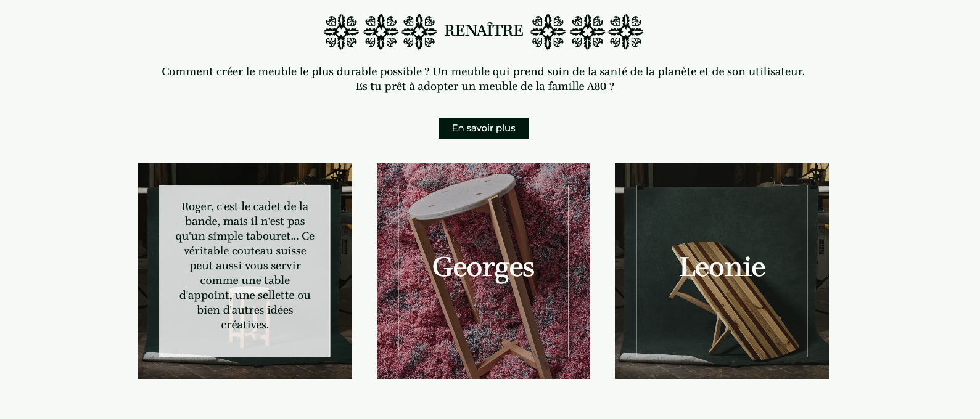
Task: Click the floral ornament immediately right of RENAÎTRE
Action: 548,31
